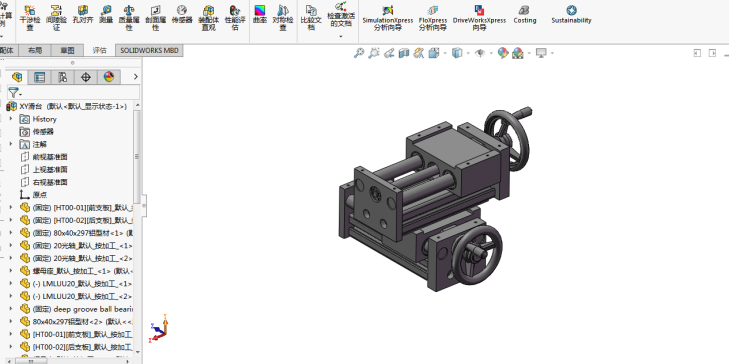Open the DisplayManager appearance tab
Viewport: 729px width, 364px height.
coord(109,77)
